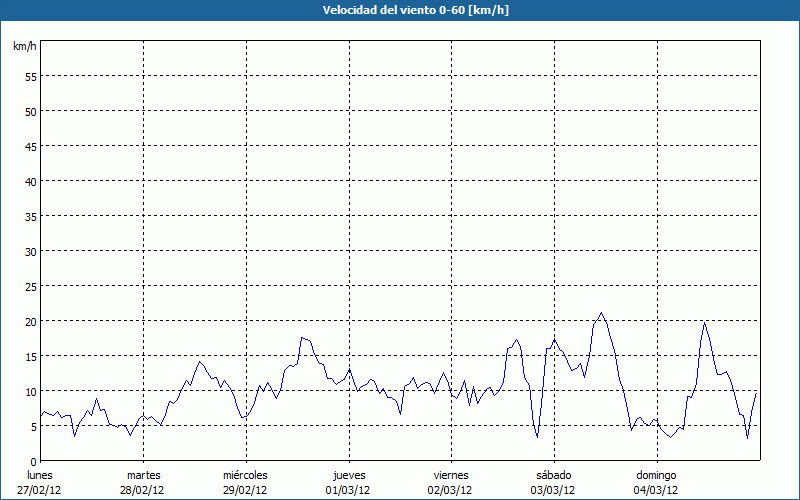The image size is (800, 500).
Task: Pick the 'miércoles' day label
Action: click(x=245, y=475)
